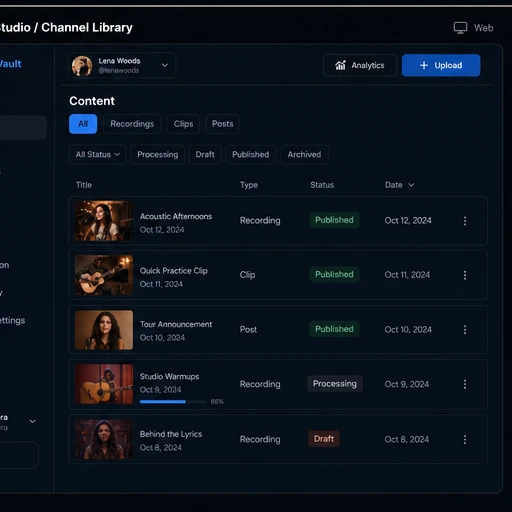
Task: Expand the sidebar account chevron
Action: (33, 421)
